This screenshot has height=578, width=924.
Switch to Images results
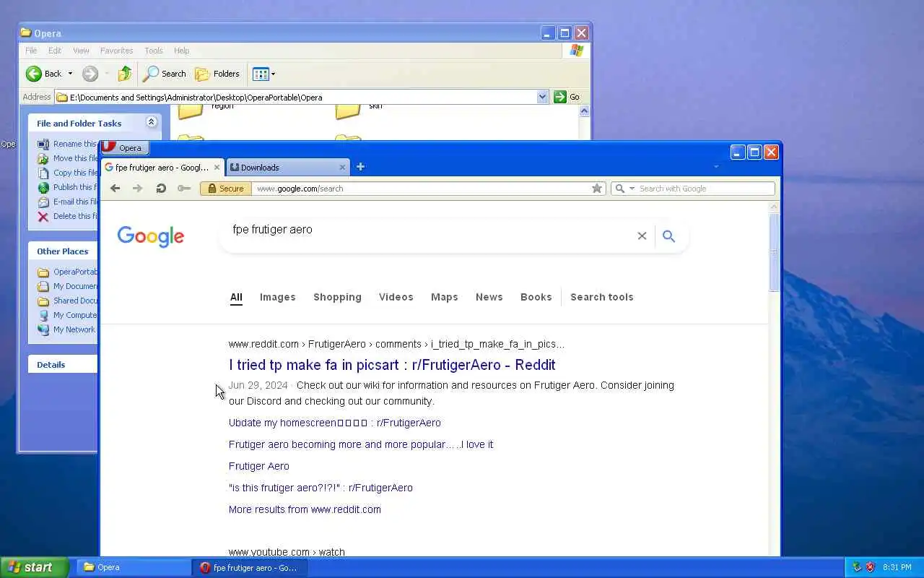278,297
